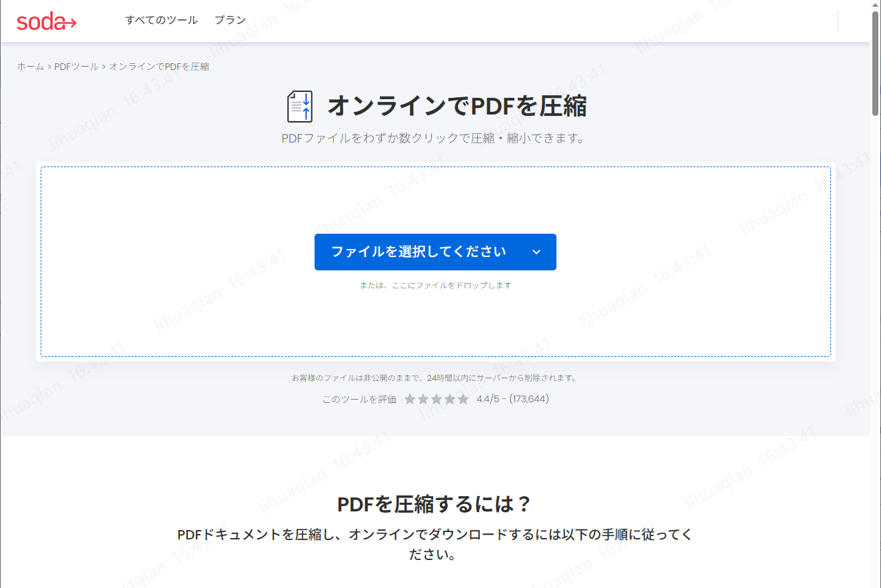Give a five-star rating with the last star

pyautogui.click(x=464, y=399)
